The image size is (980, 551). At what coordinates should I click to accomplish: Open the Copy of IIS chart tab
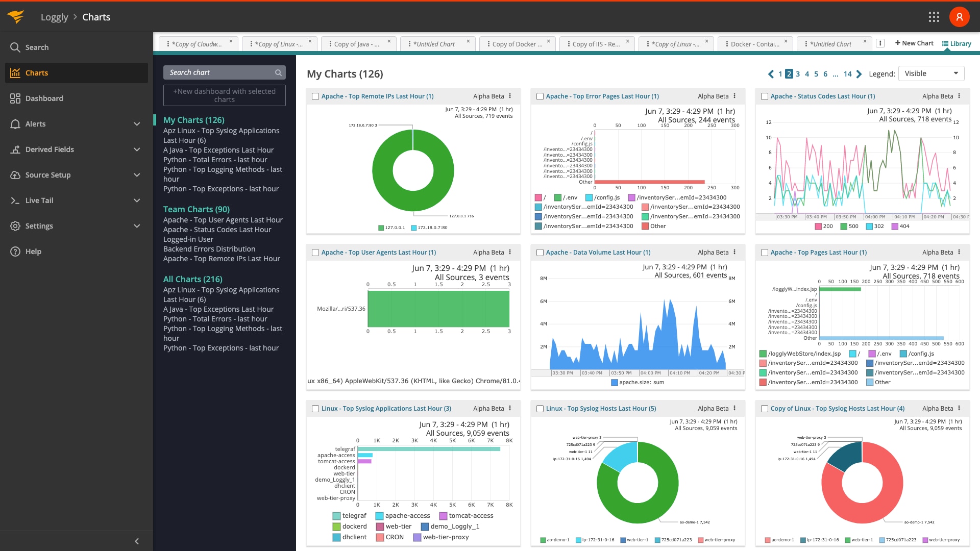pyautogui.click(x=596, y=44)
